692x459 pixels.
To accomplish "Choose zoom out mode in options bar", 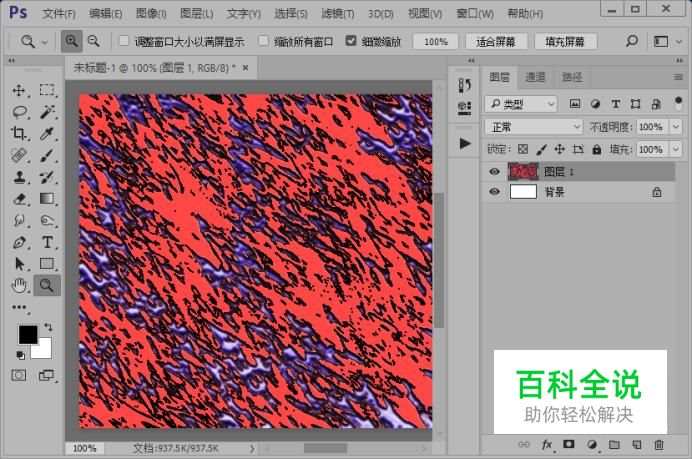I will pos(94,41).
